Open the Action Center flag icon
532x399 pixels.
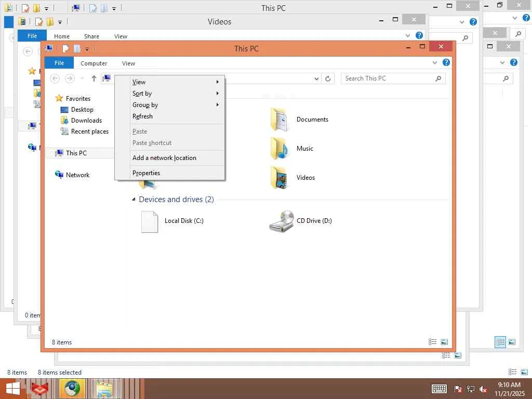(x=458, y=389)
